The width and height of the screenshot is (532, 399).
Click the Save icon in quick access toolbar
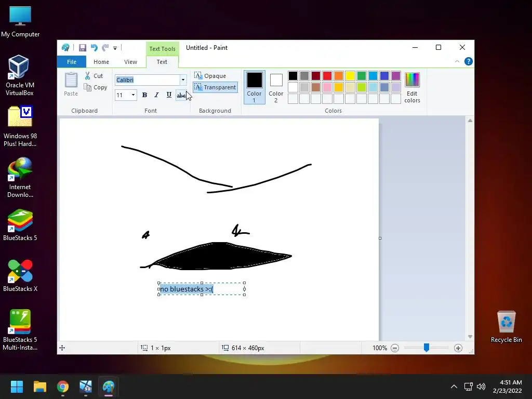click(x=83, y=48)
